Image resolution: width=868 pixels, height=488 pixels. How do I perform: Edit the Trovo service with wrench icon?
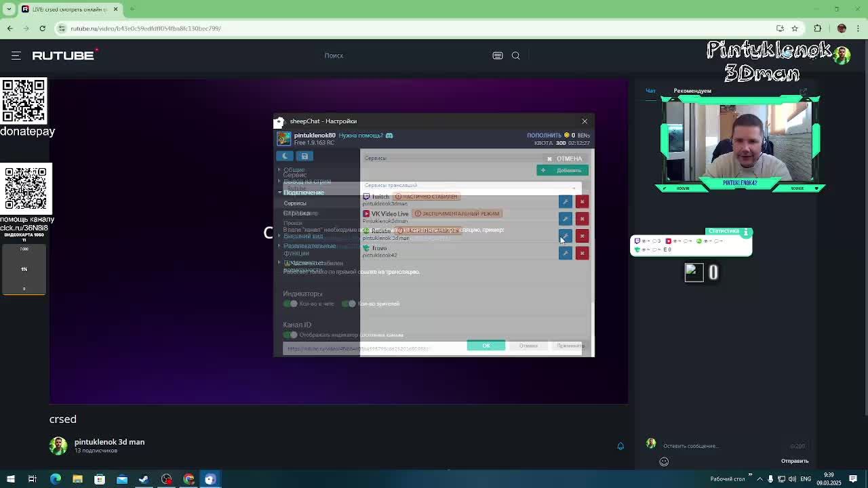[x=565, y=253]
